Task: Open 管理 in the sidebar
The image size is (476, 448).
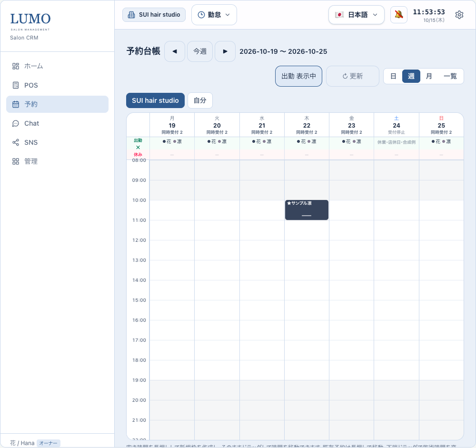Action: click(x=58, y=161)
